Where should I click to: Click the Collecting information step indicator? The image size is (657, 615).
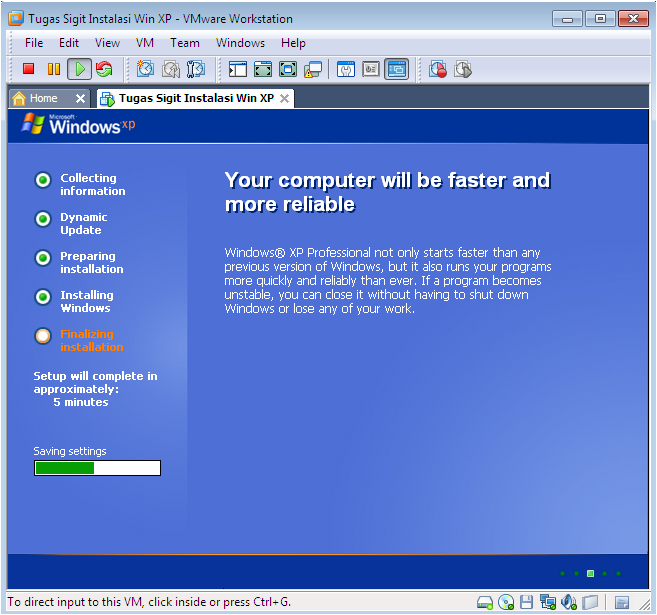[43, 180]
